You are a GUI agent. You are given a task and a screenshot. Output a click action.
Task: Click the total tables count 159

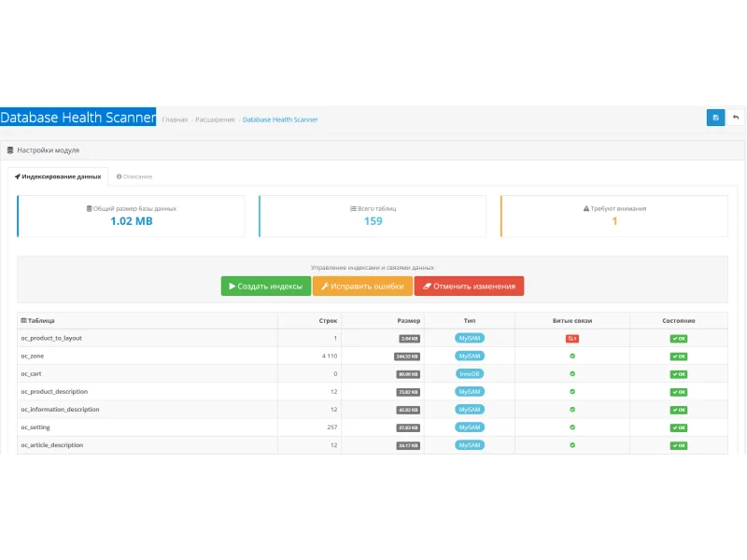(x=373, y=221)
